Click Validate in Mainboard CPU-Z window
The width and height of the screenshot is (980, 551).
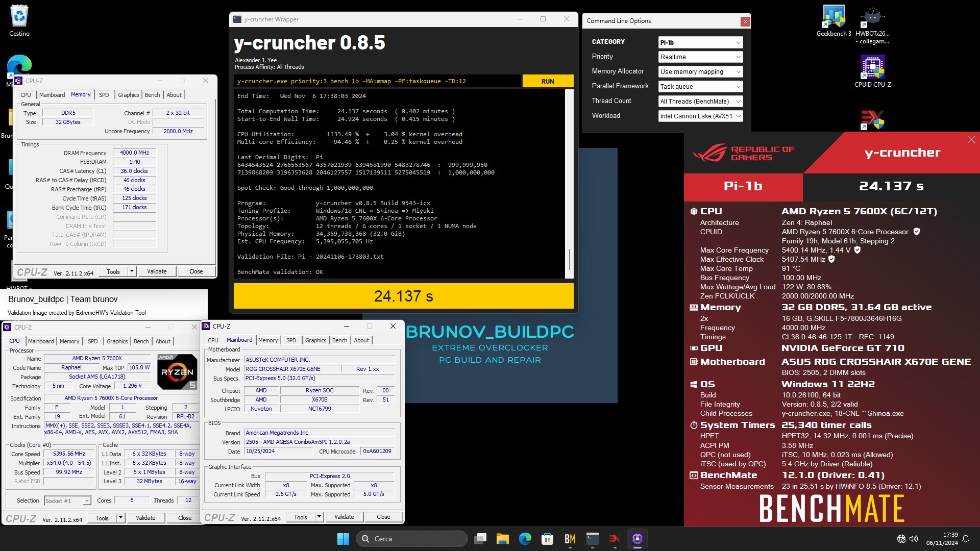[x=344, y=517]
